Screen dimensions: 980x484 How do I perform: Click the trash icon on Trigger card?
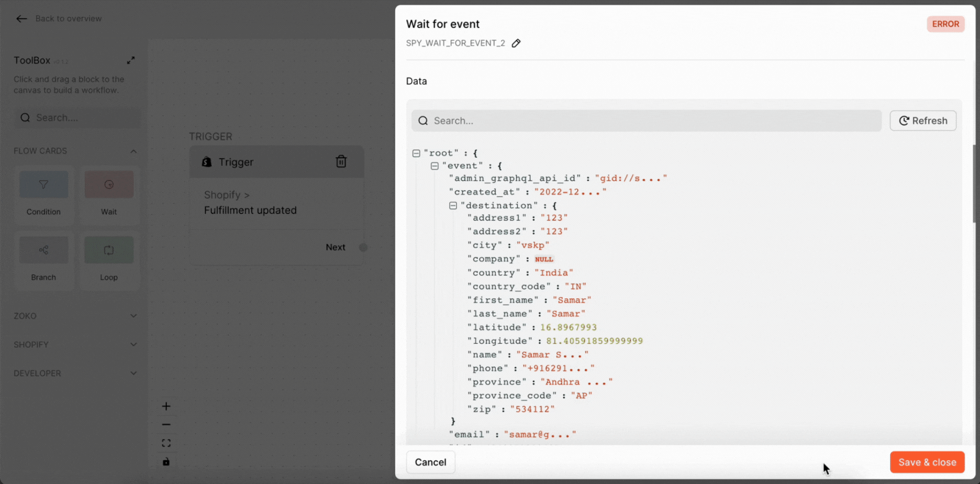341,161
